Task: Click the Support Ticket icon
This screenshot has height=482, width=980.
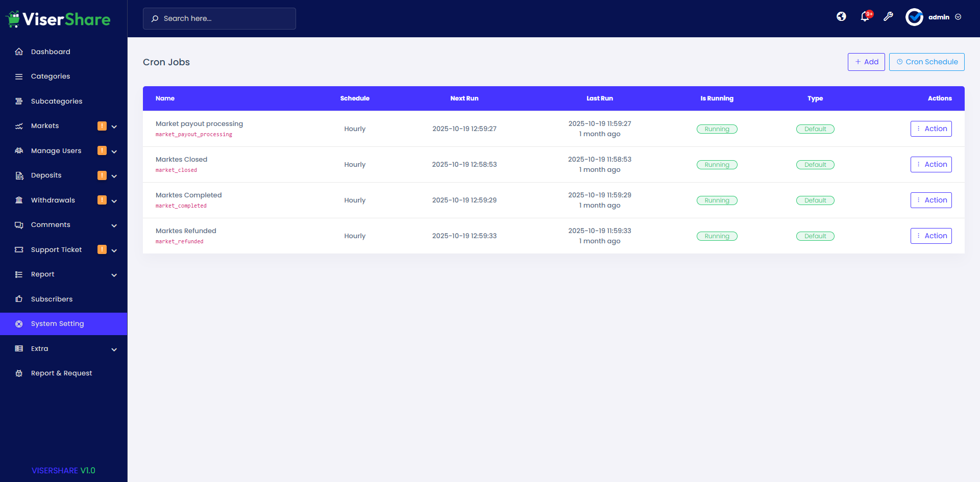Action: (x=19, y=249)
